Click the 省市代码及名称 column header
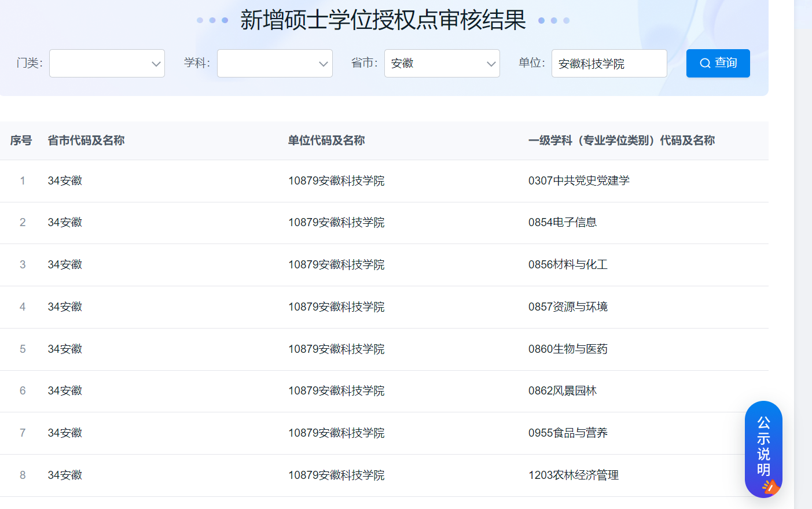Image resolution: width=812 pixels, height=509 pixels. [x=86, y=141]
